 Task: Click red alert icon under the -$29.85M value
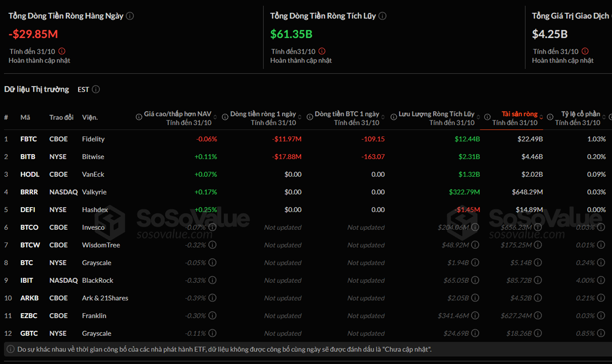click(62, 51)
